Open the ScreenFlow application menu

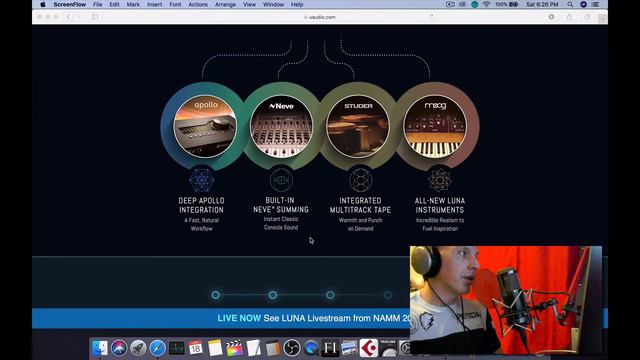[69, 4]
